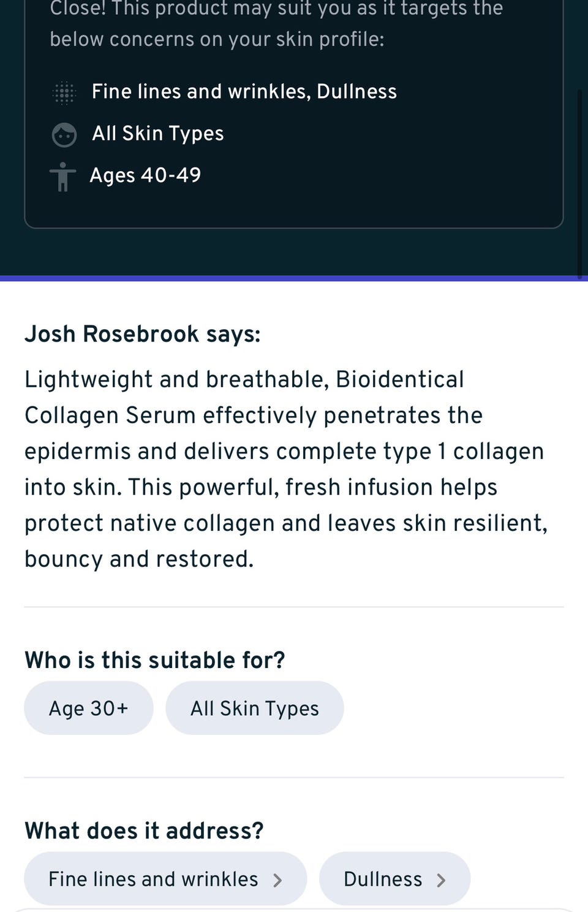Click "Fine lines and wrinkles, Dullness" profile text
The height and width of the screenshot is (912, 588).
click(244, 91)
